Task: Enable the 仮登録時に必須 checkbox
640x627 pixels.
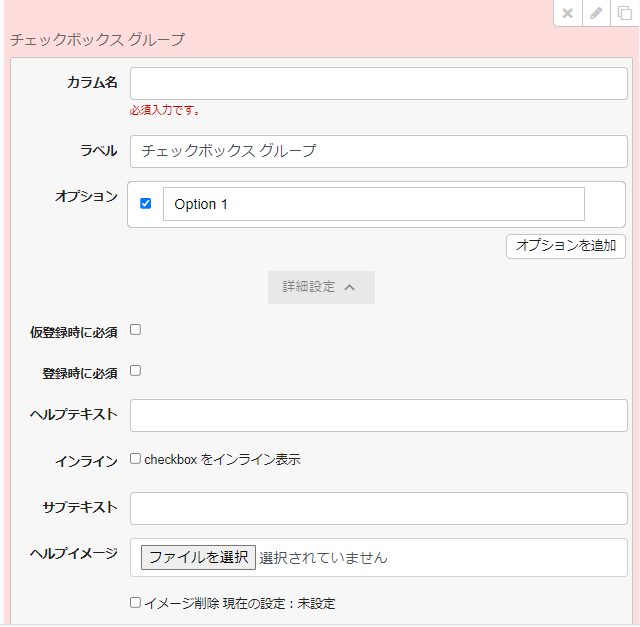Action: tap(136, 329)
